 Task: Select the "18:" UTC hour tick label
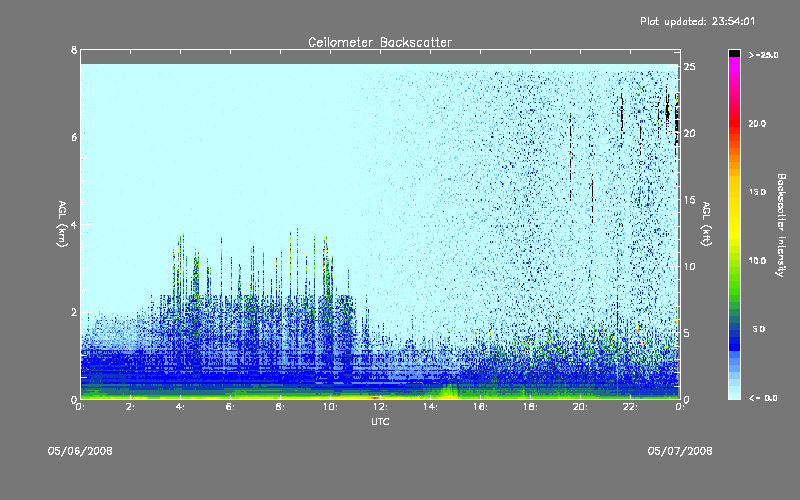tap(531, 407)
